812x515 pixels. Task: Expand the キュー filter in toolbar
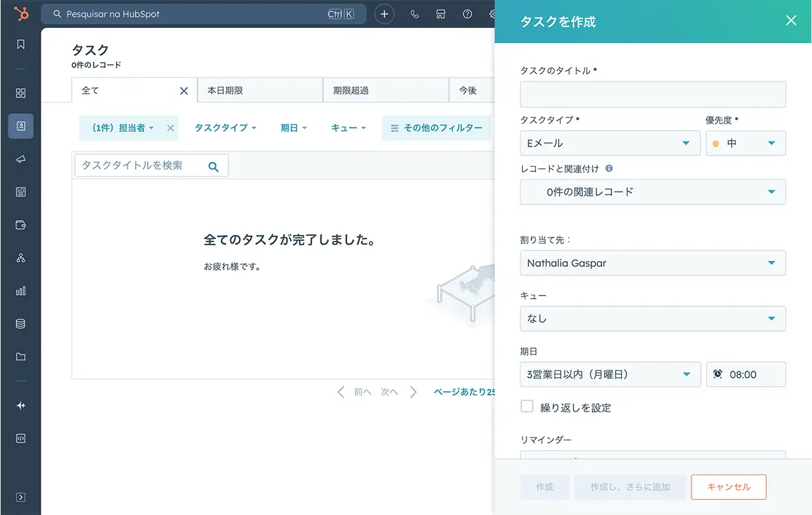pos(348,128)
